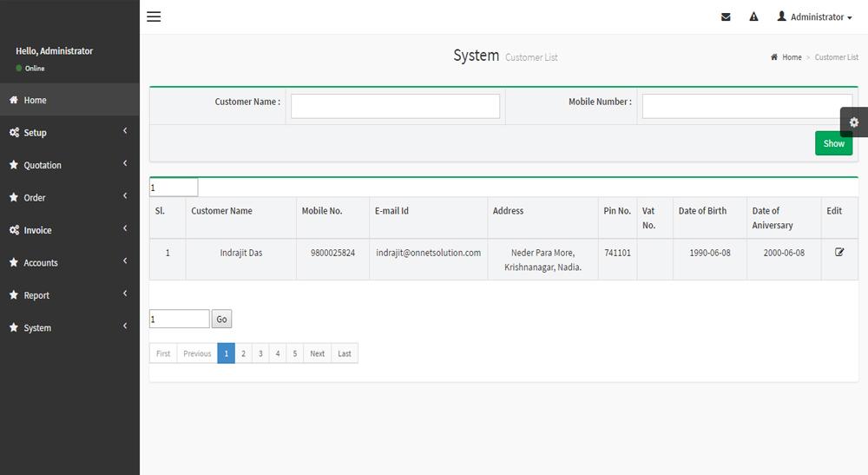868x475 pixels.
Task: Click the First pagination button
Action: click(x=163, y=353)
